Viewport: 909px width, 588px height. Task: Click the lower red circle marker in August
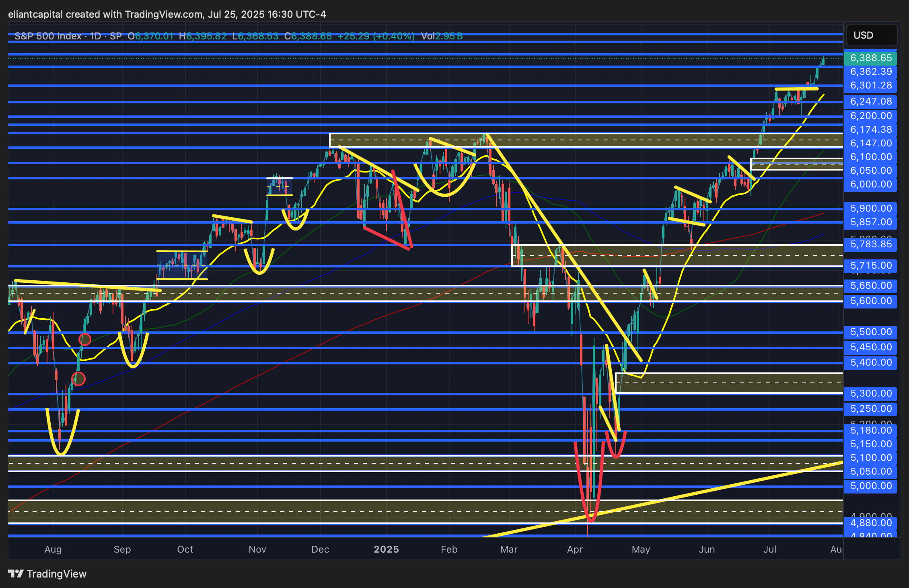(x=78, y=378)
